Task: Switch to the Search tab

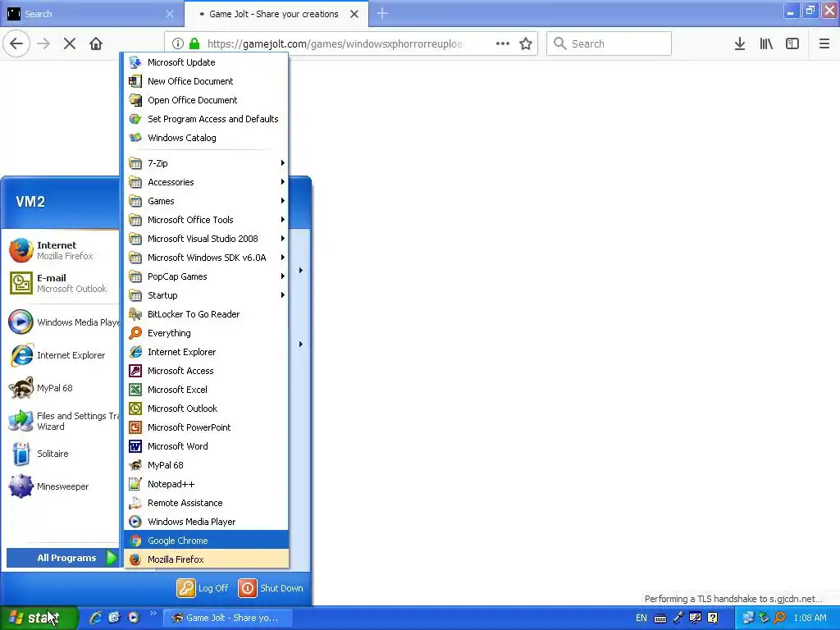Action: (x=92, y=14)
